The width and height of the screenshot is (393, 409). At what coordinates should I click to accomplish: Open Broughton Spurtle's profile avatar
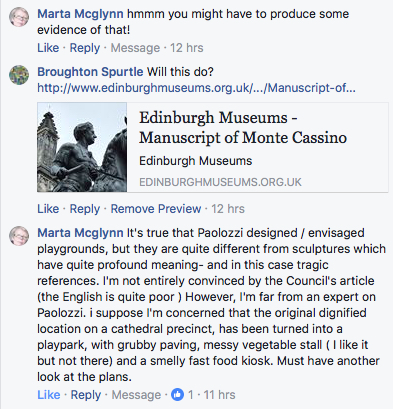[x=19, y=75]
